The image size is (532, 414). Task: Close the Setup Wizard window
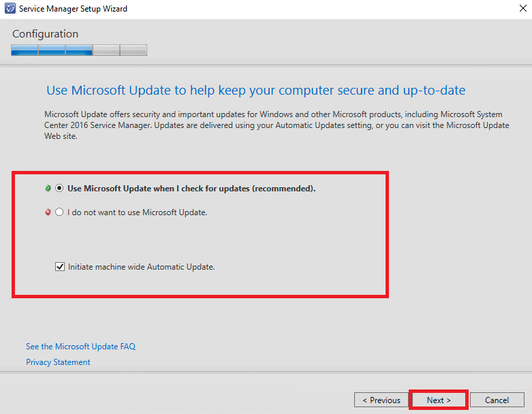[x=523, y=8]
